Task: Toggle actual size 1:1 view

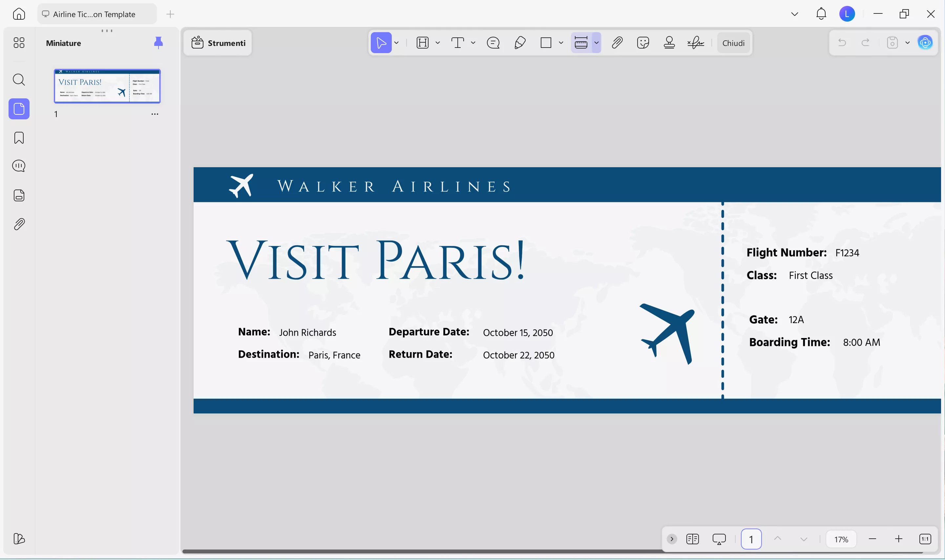Action: tap(925, 539)
